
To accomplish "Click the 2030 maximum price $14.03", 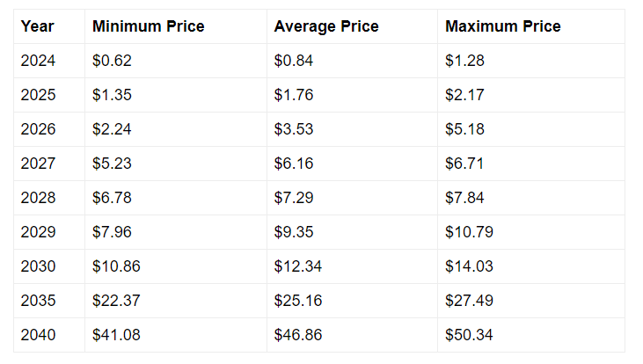I will tap(469, 266).
